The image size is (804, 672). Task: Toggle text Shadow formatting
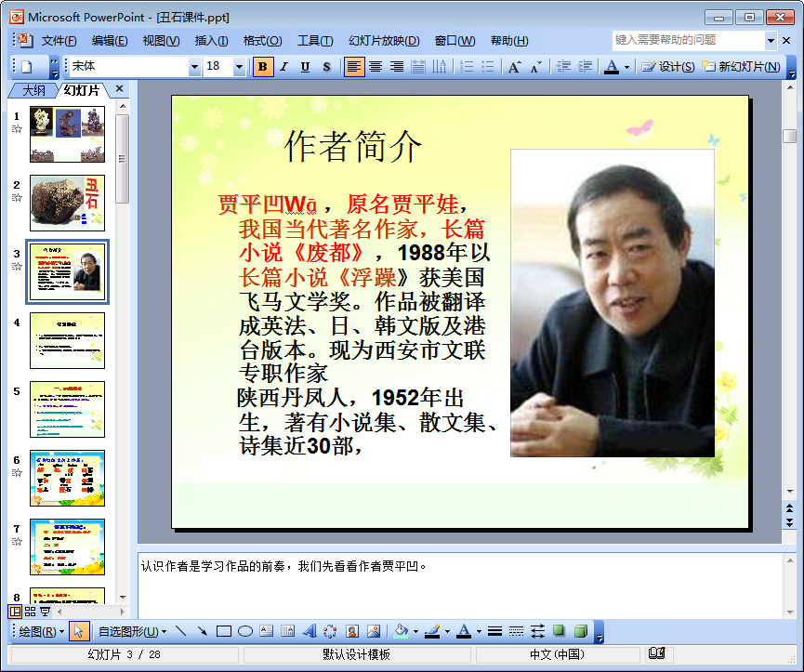[326, 67]
